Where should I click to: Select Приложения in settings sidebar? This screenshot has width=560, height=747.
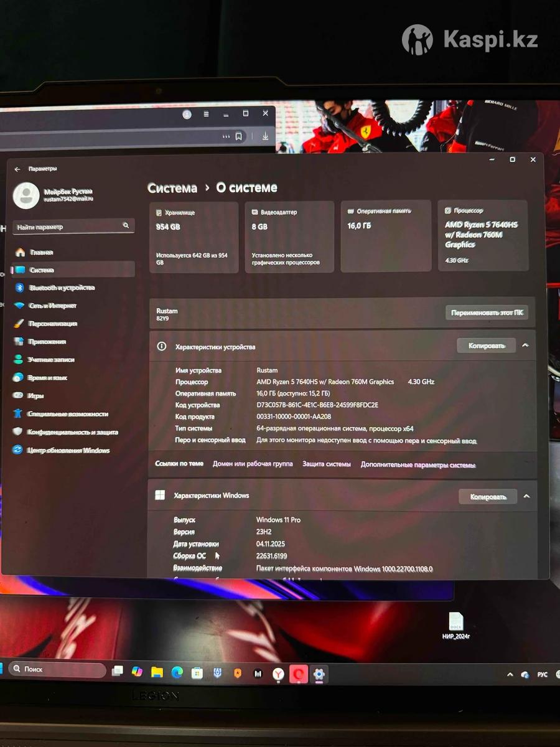point(47,342)
